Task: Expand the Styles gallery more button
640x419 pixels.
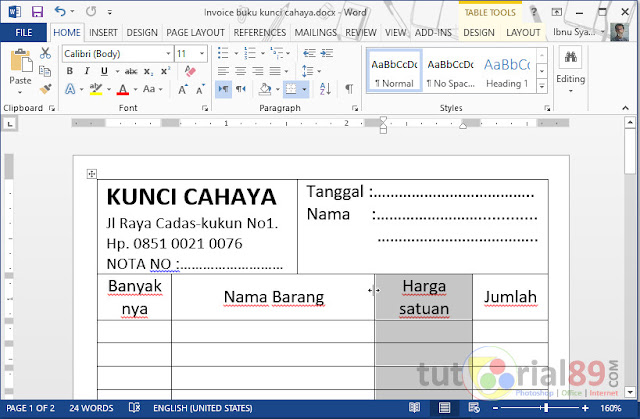Action: pyautogui.click(x=542, y=86)
